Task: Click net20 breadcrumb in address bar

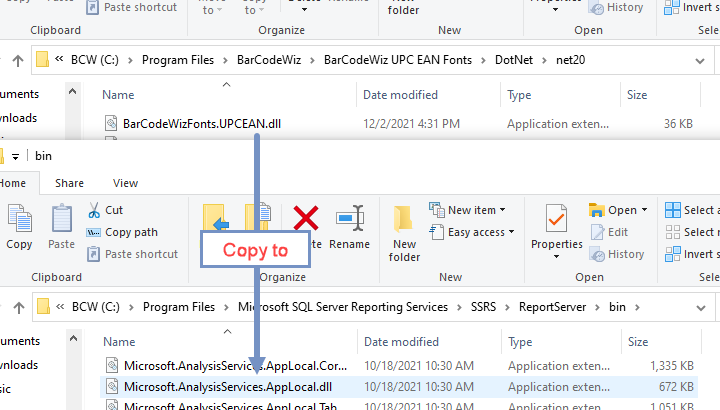Action: (570, 60)
